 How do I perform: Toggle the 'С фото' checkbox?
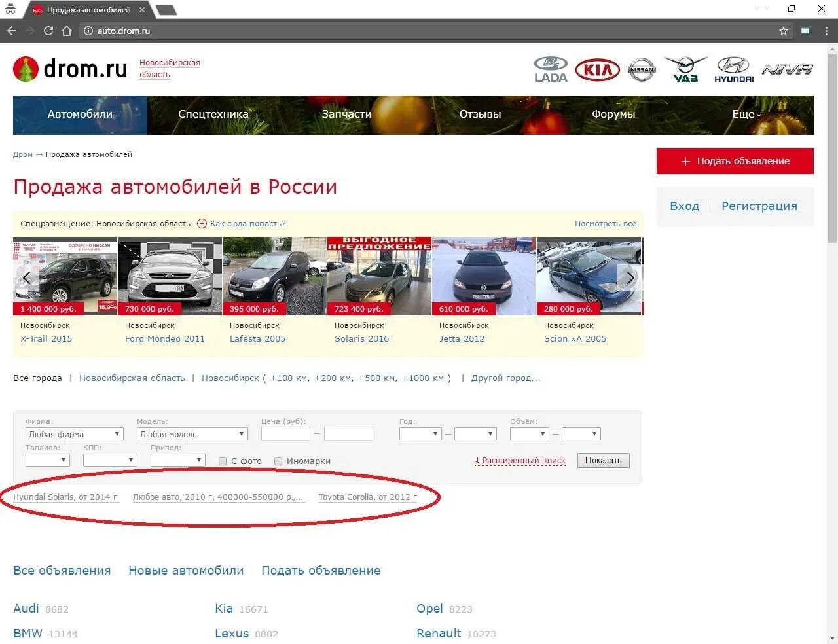[x=223, y=461]
